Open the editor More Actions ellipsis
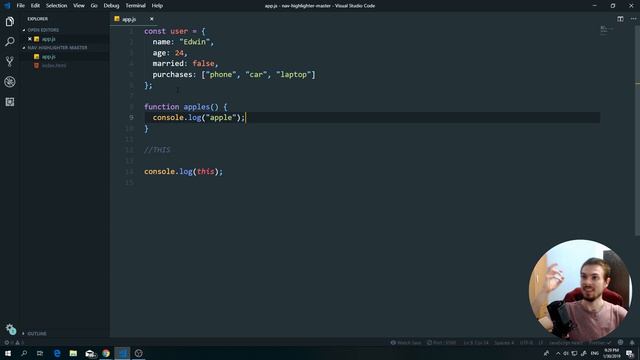Image resolution: width=640 pixels, height=360 pixels. click(633, 19)
